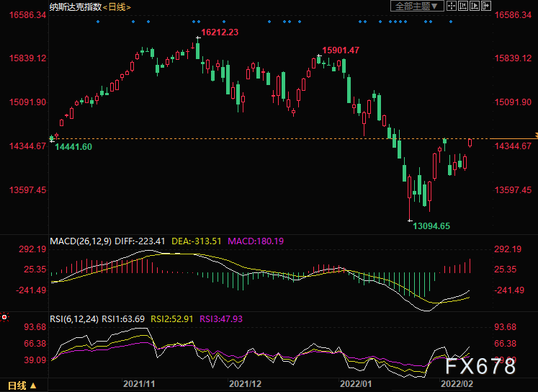Image resolution: width=538 pixels, height=392 pixels.
Task: Click the expand panel arrows icon
Action: coord(486,6)
